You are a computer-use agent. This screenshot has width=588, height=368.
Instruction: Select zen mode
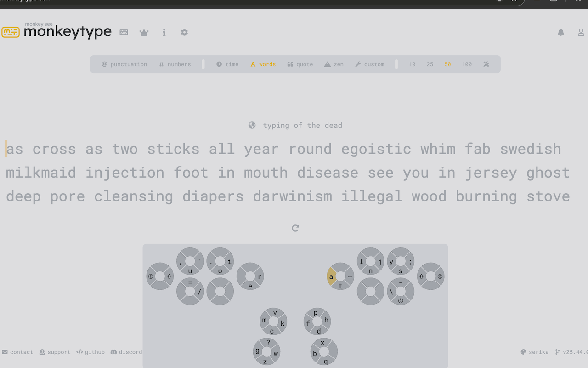click(334, 64)
